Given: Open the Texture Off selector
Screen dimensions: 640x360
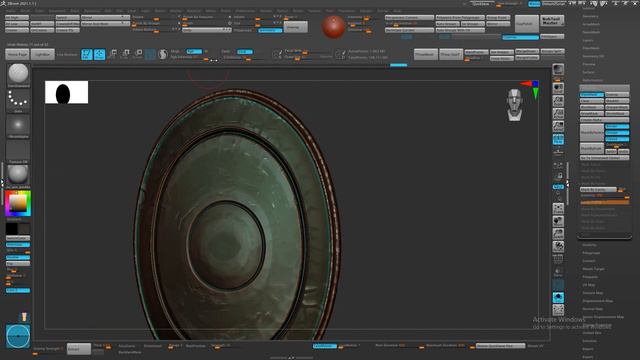Looking at the screenshot, I should point(18,151).
